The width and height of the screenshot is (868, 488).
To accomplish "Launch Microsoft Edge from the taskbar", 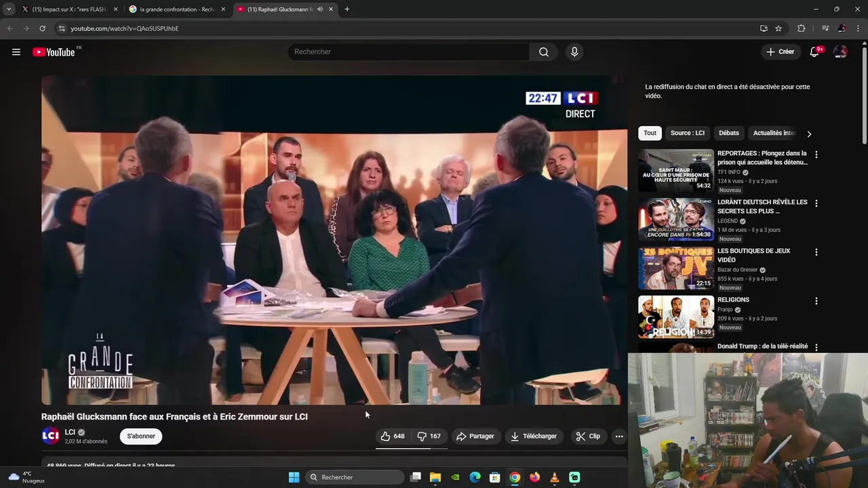I will click(475, 477).
